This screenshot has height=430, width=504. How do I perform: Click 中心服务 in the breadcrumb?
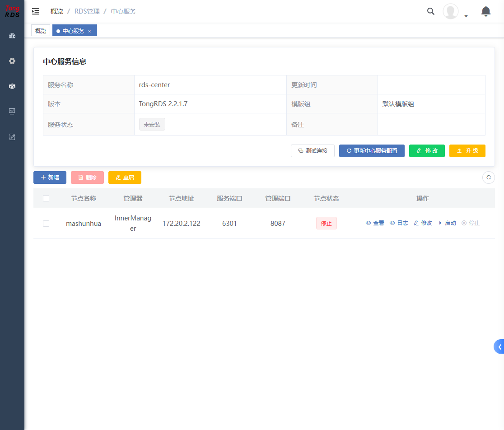tap(123, 11)
